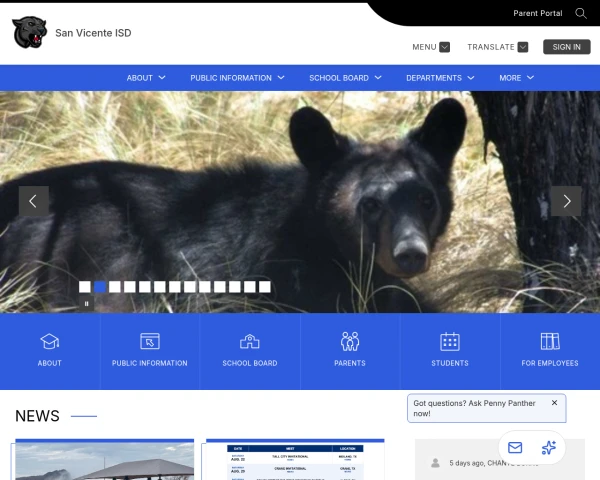Click the San Vicente ISD site title
The width and height of the screenshot is (600, 480).
point(93,33)
